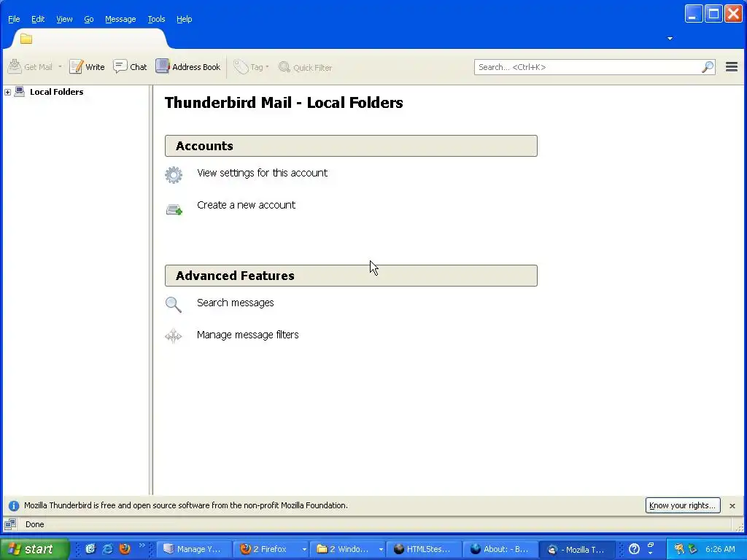Click the info icon in notification bar
This screenshot has width=747, height=560.
point(14,506)
